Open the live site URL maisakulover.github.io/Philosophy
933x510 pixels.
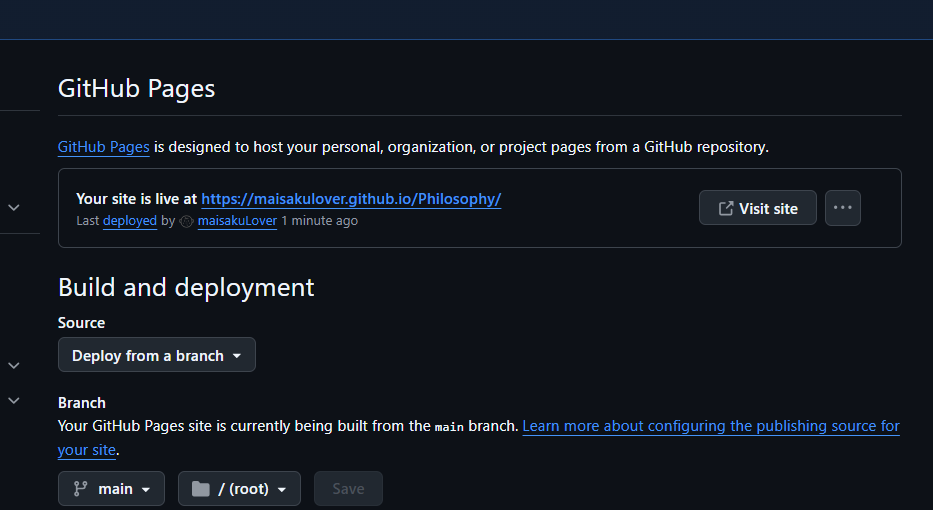[351, 199]
